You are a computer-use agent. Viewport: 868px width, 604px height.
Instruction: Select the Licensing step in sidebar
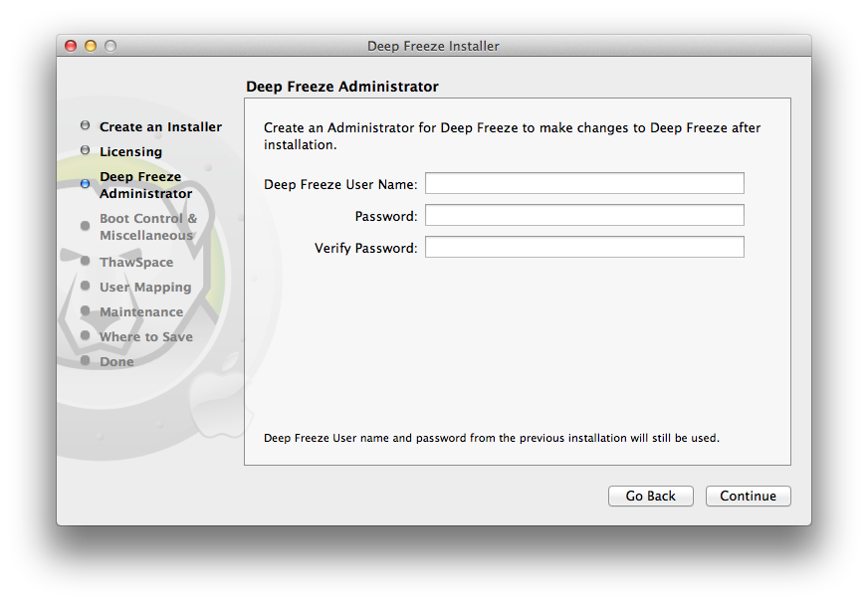[130, 151]
